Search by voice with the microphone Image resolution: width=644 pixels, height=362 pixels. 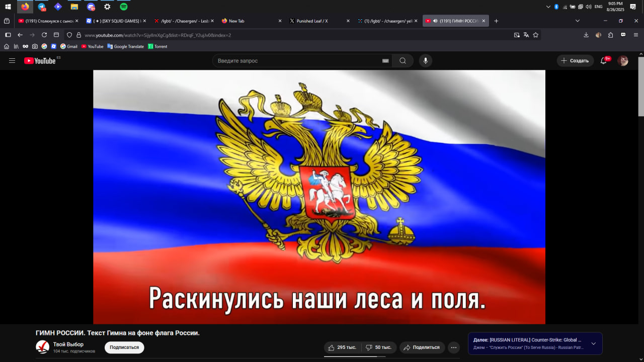pyautogui.click(x=425, y=61)
